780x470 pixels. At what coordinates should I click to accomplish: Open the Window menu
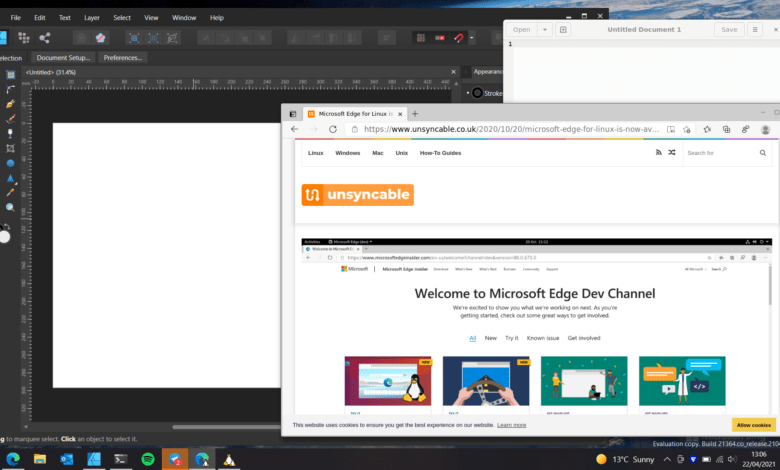(x=184, y=17)
